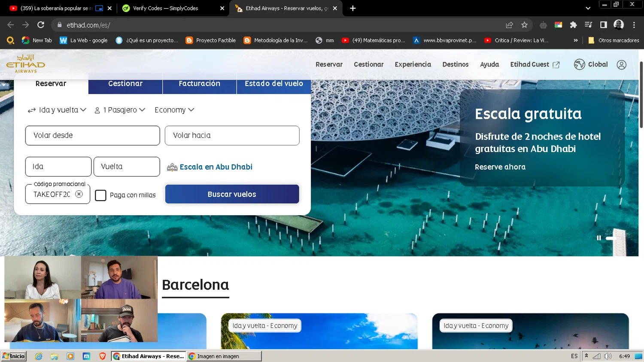This screenshot has height=362, width=644.
Task: Switch to the Gestionar booking tab
Action: (125, 84)
